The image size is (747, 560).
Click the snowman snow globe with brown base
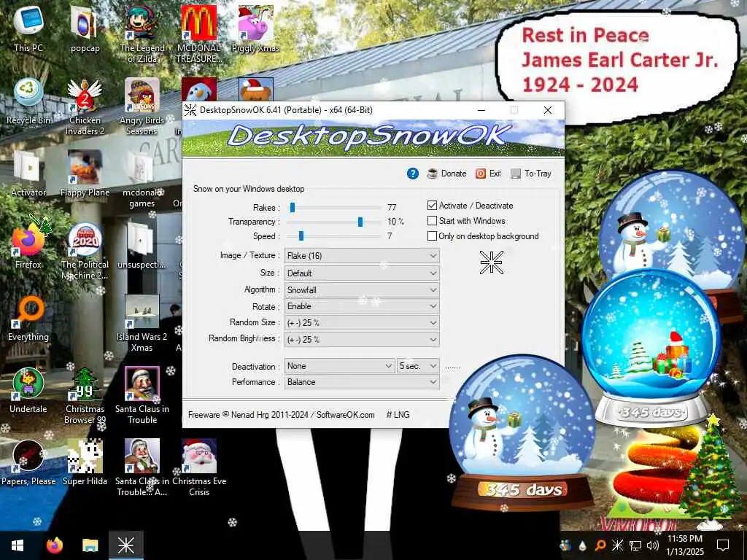pyautogui.click(x=522, y=432)
